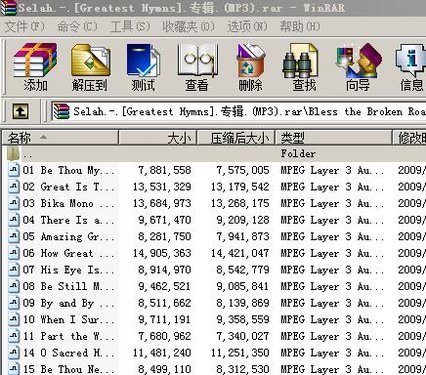Click the WinRAR icon in title bar

[x=8, y=7]
